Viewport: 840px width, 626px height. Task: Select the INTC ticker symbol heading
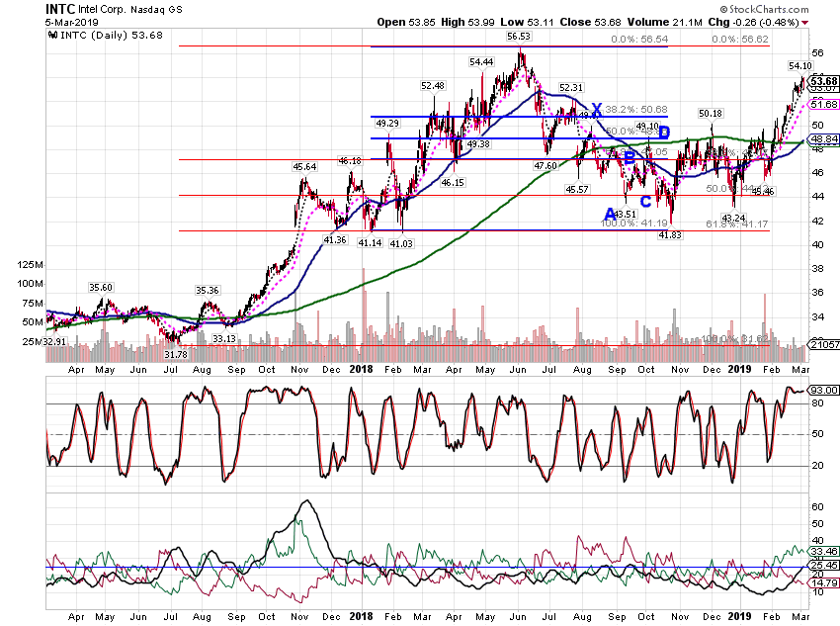[x=60, y=9]
